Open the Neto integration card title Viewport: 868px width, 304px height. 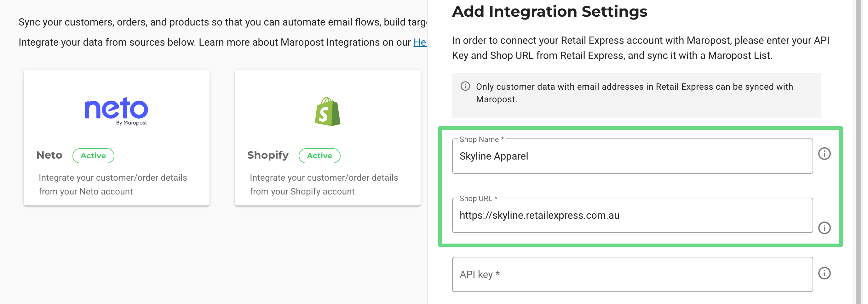click(x=49, y=155)
